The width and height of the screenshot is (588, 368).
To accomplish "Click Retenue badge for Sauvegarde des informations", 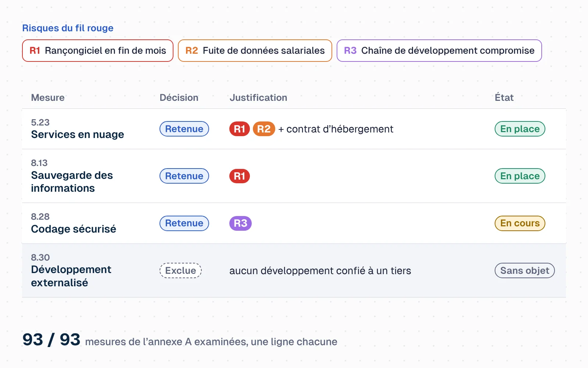I will pyautogui.click(x=184, y=176).
